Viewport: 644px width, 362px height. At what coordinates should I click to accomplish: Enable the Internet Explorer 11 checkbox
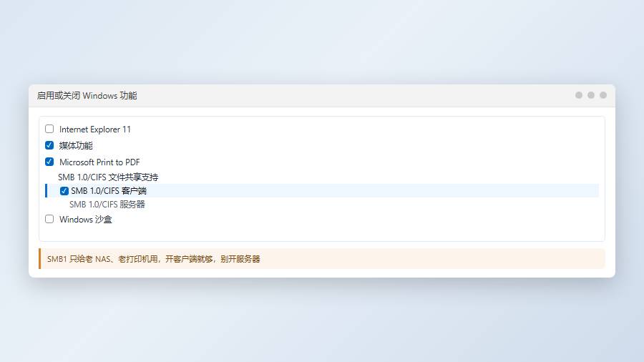(x=49, y=129)
